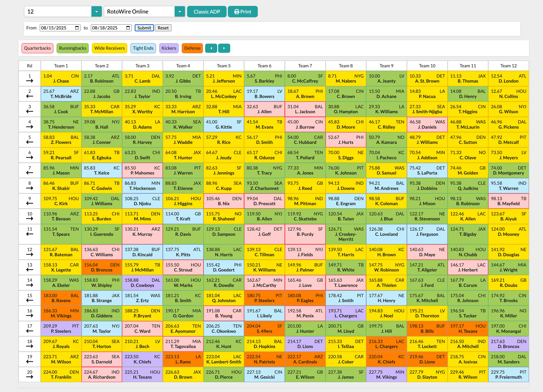Click the Classic ADP button
Image resolution: width=543 pixels, height=392 pixels.
tap(207, 11)
